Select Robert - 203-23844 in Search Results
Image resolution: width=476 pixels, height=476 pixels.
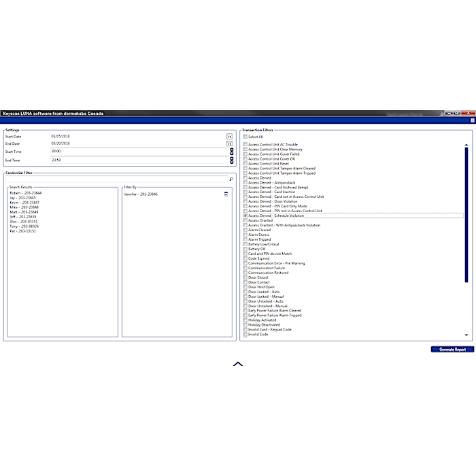coord(24,193)
